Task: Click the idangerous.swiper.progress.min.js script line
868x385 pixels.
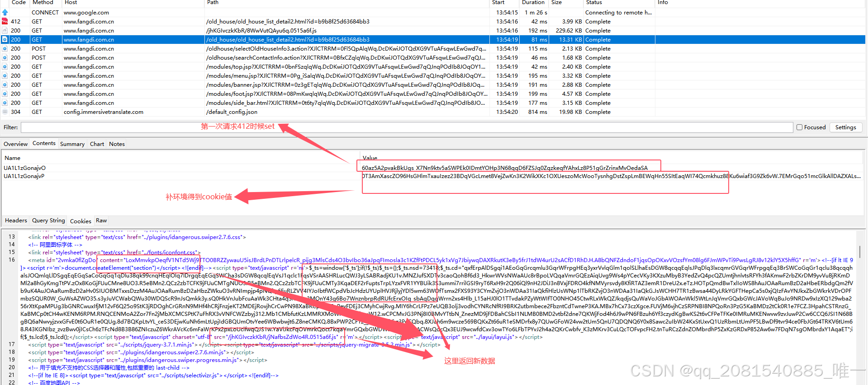Action: [x=147, y=360]
